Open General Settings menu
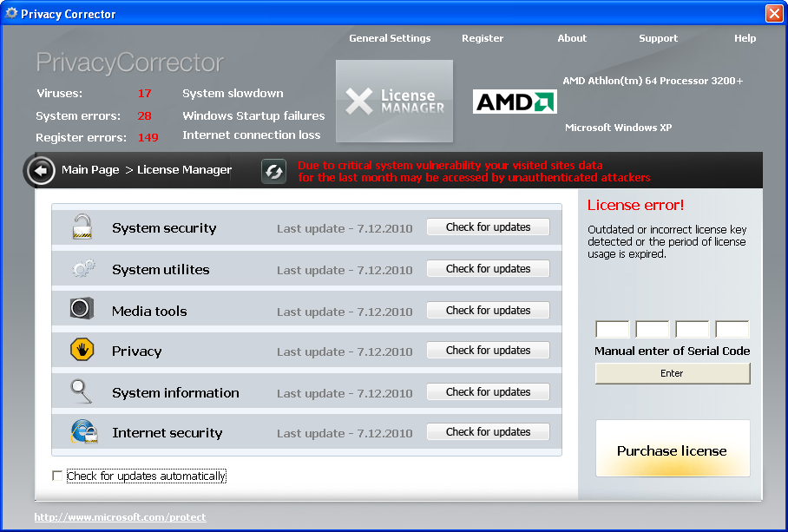This screenshot has width=788, height=532. pyautogui.click(x=390, y=38)
